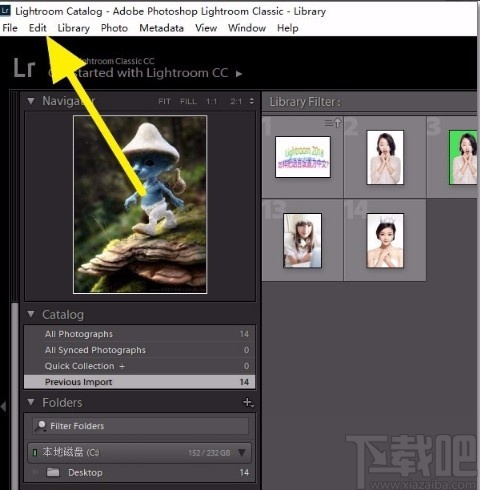Select grid thumbnail 13 girl with hat
480x490 pixels.
tap(302, 241)
